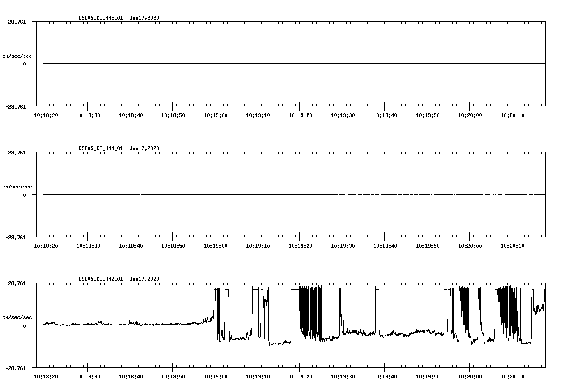The width and height of the screenshot is (576, 392).
Task: Click the flat HNE trace line
Action: click(x=294, y=64)
